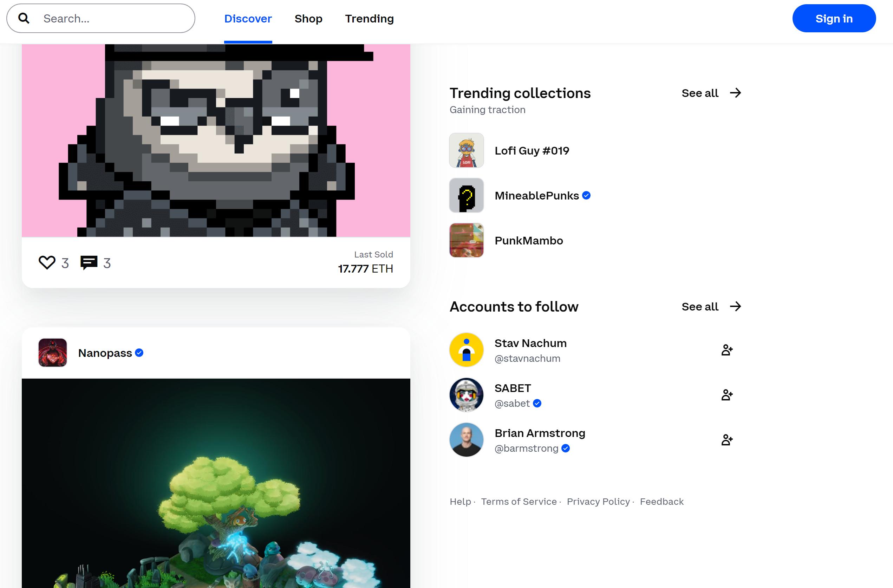Click the Trending navigation menu item
The width and height of the screenshot is (893, 588).
point(369,18)
